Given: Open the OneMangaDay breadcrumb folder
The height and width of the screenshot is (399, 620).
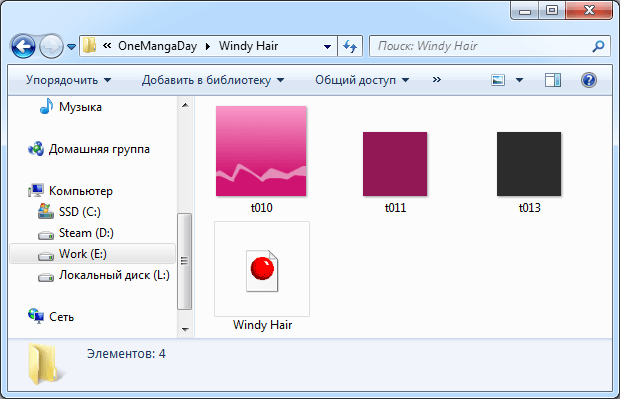Looking at the screenshot, I should (157, 46).
